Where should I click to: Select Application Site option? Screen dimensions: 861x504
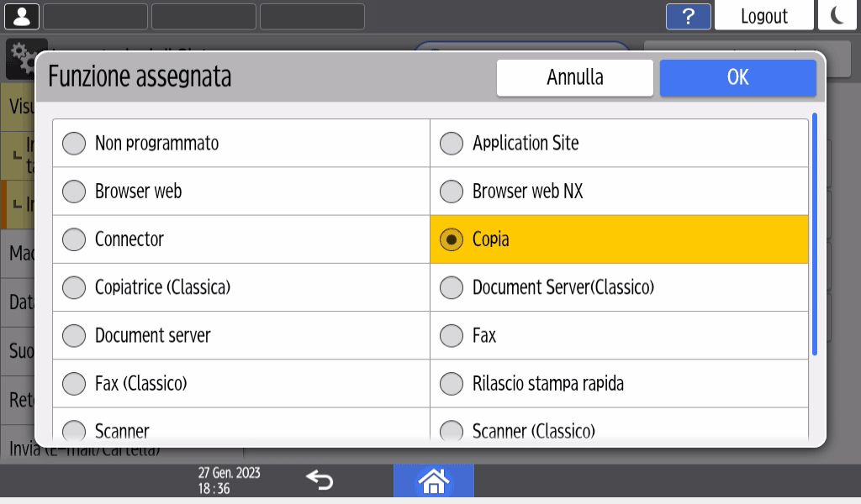click(x=452, y=144)
